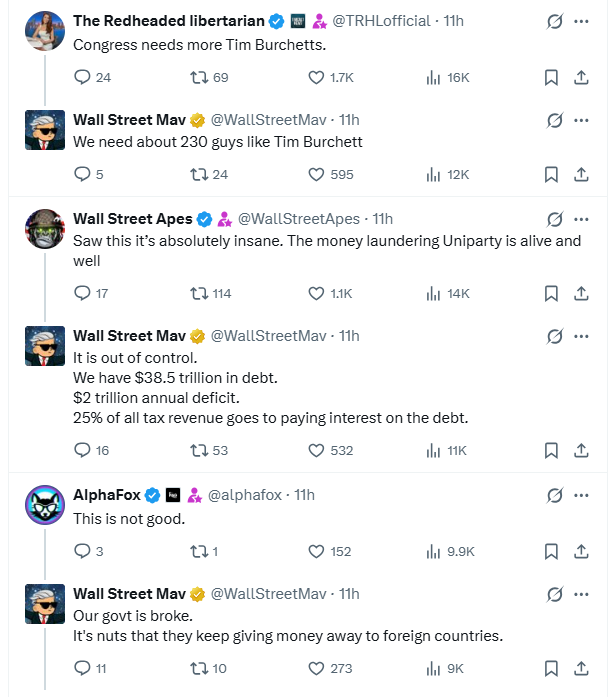Reply to The Redheaded libertarian's tweet
Viewport: 612px width, 697px height.
(83, 77)
